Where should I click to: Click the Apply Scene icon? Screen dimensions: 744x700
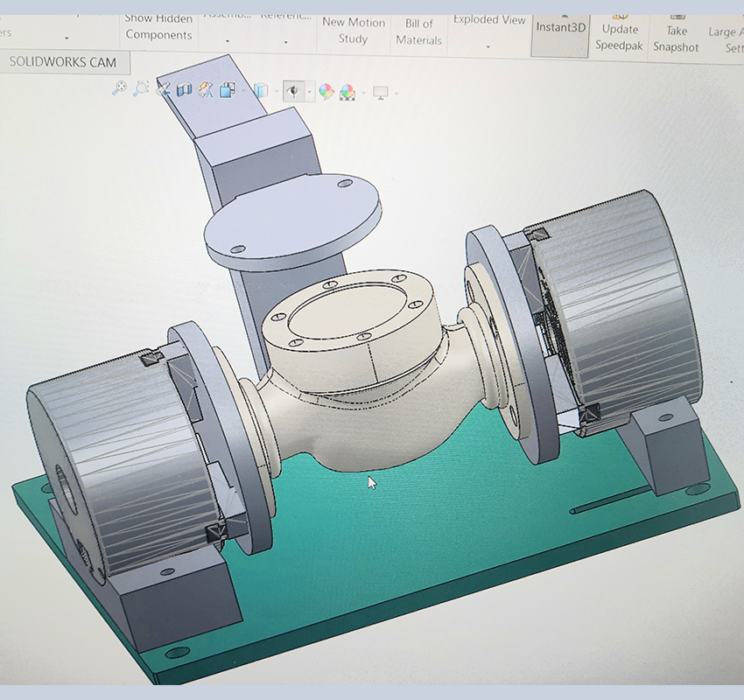click(x=347, y=92)
